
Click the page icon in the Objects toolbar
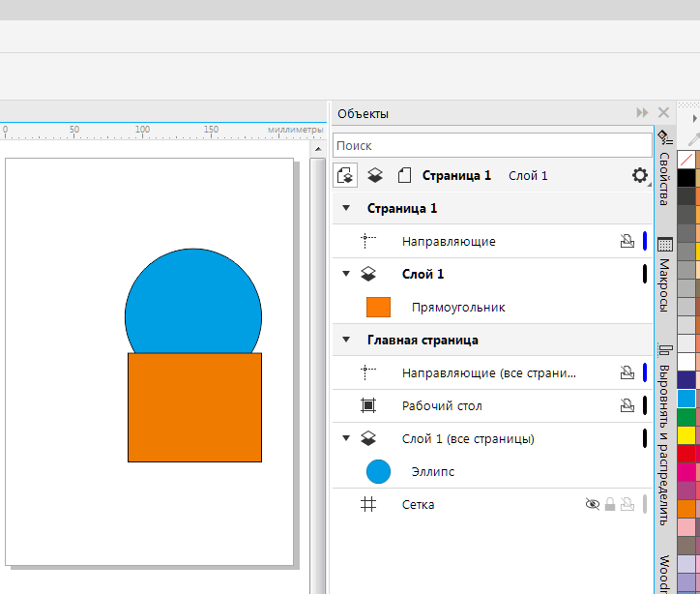[404, 175]
